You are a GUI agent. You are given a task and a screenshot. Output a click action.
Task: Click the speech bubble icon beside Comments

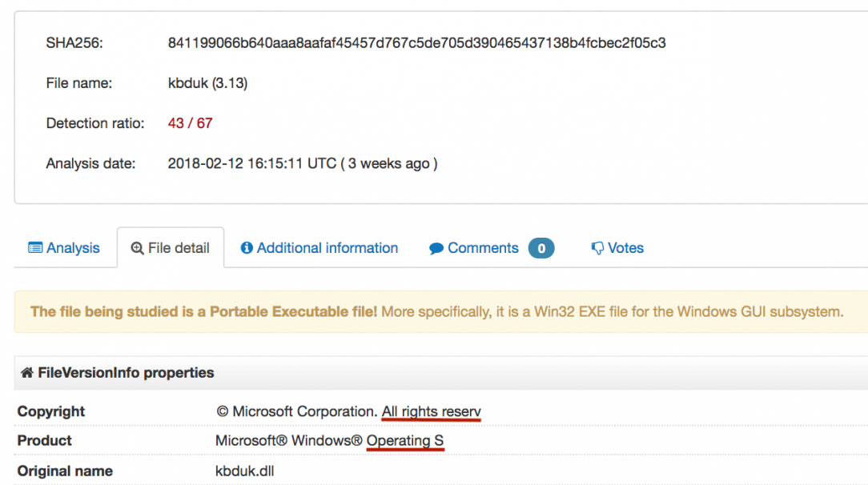(436, 249)
